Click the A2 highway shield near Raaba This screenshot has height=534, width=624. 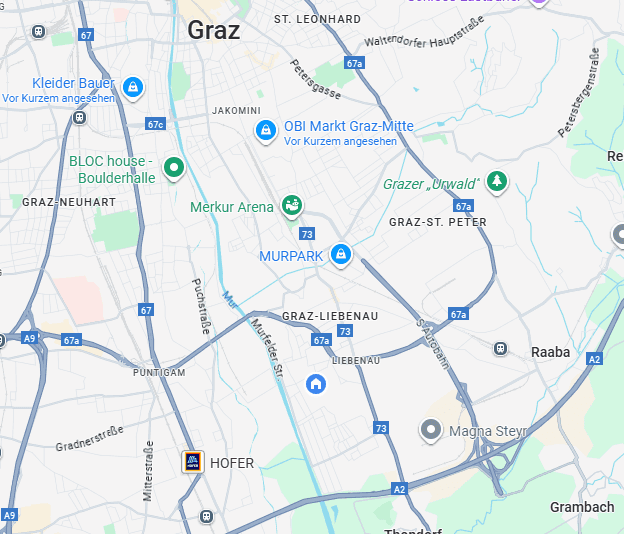tap(594, 359)
